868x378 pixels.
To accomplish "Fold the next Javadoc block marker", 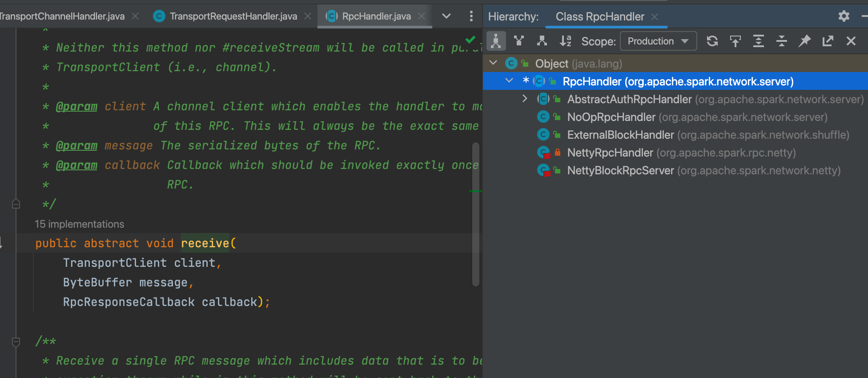I will pyautogui.click(x=16, y=342).
